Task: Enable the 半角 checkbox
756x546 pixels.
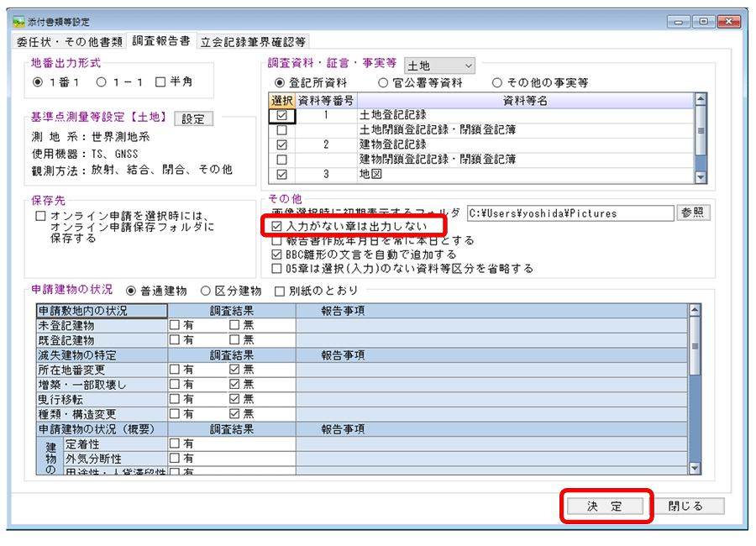Action: coord(161,82)
